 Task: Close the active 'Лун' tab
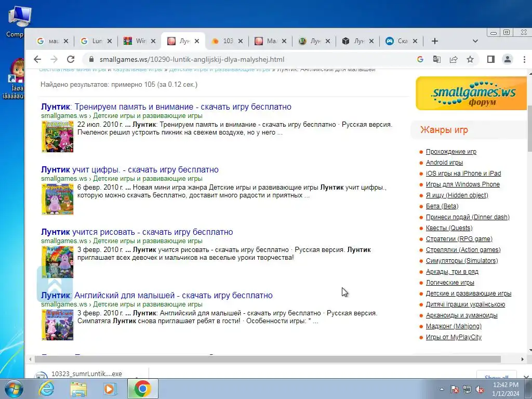coord(197,41)
